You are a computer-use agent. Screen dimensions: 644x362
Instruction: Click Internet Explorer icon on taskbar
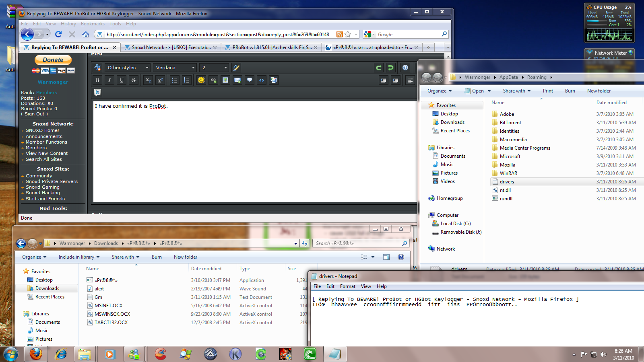pos(61,354)
